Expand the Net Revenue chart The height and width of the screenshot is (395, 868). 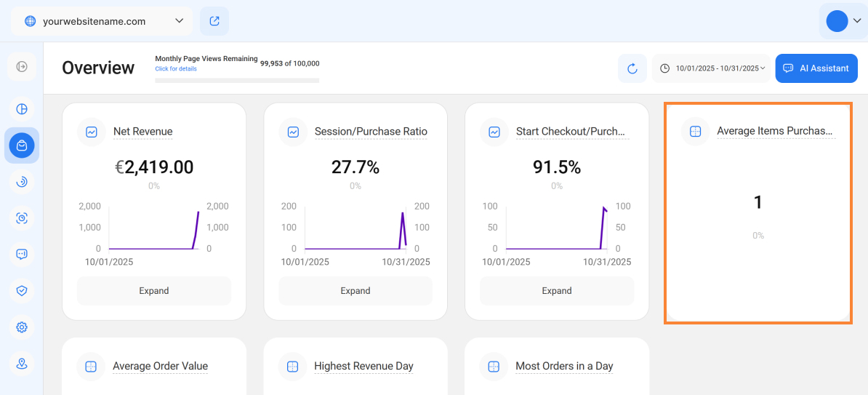[x=154, y=291]
